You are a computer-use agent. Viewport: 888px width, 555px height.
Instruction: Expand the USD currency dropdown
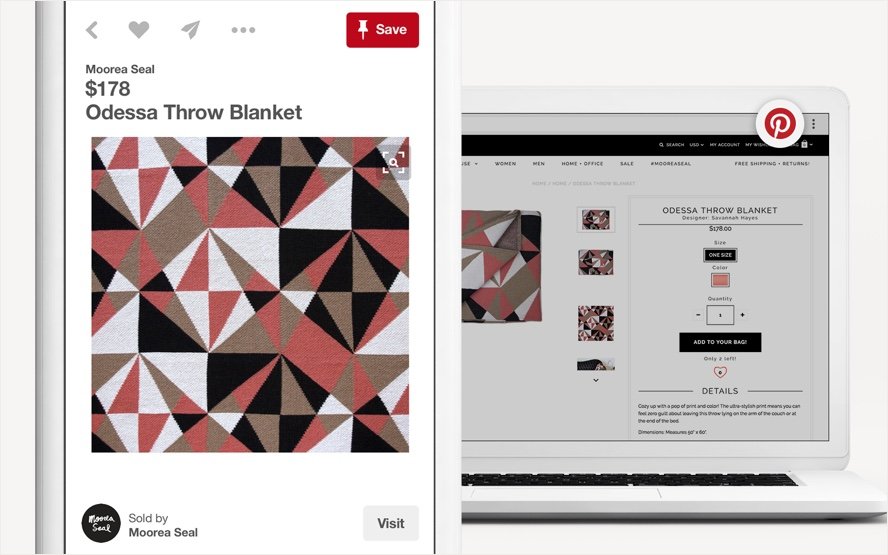[697, 145]
